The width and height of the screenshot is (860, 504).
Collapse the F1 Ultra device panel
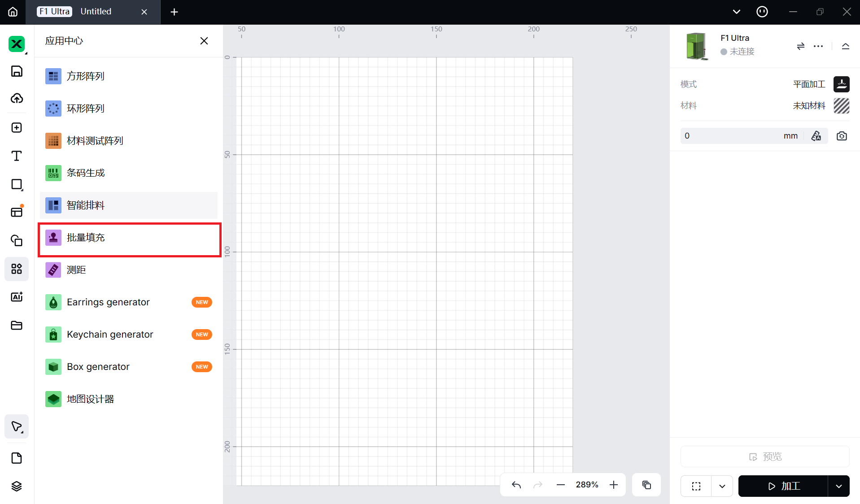[846, 46]
